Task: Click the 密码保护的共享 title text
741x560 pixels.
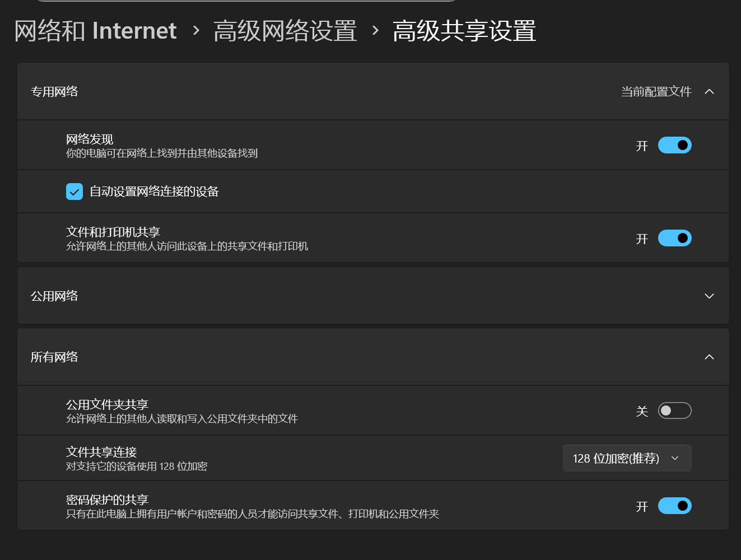Action: [107, 500]
